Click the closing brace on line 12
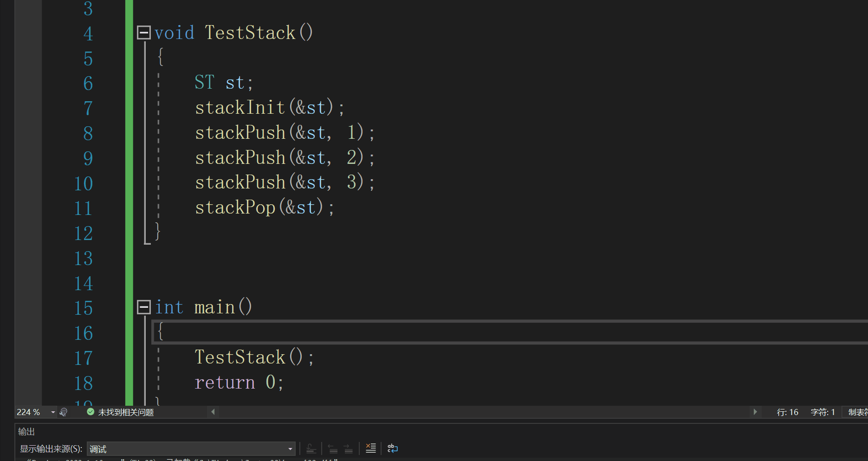Image resolution: width=868 pixels, height=461 pixels. [158, 232]
